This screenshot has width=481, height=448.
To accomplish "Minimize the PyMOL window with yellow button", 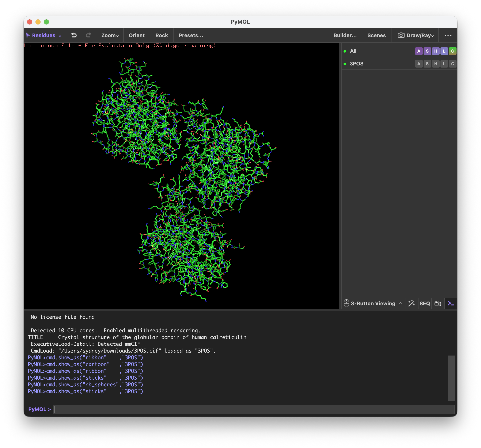I will pyautogui.click(x=38, y=22).
